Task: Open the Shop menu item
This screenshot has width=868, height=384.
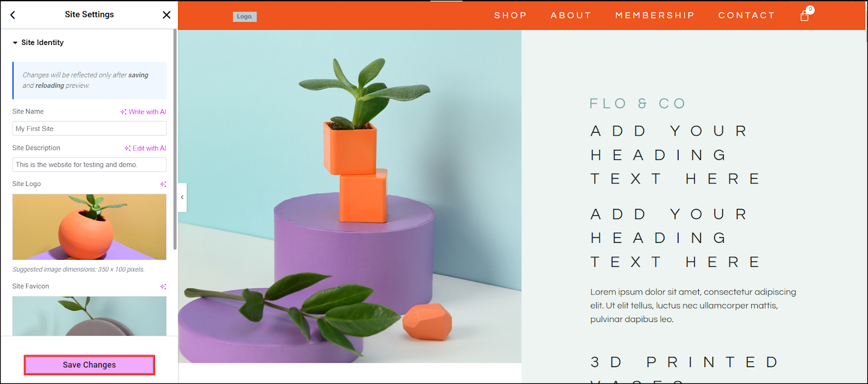Action: pos(510,15)
